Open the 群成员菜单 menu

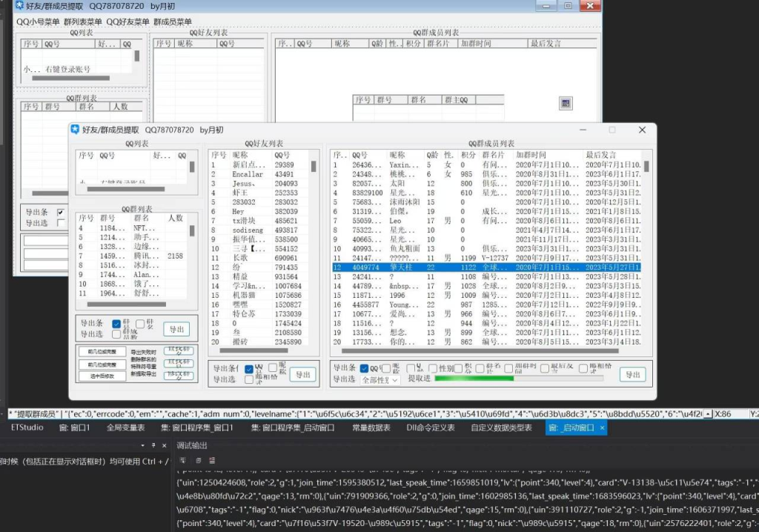click(173, 21)
